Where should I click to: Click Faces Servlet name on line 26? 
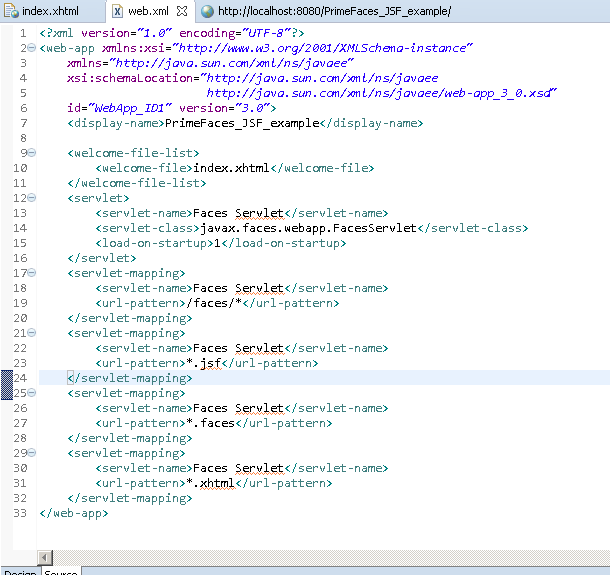point(238,408)
